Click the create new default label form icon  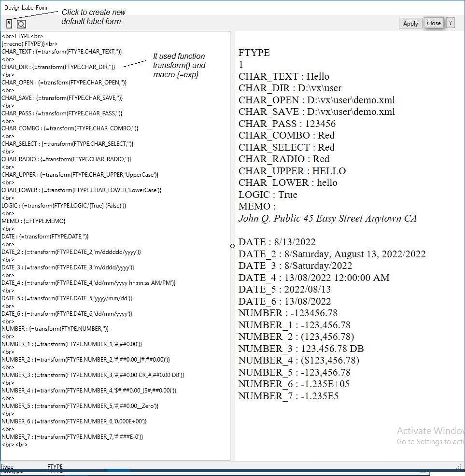tap(9, 24)
